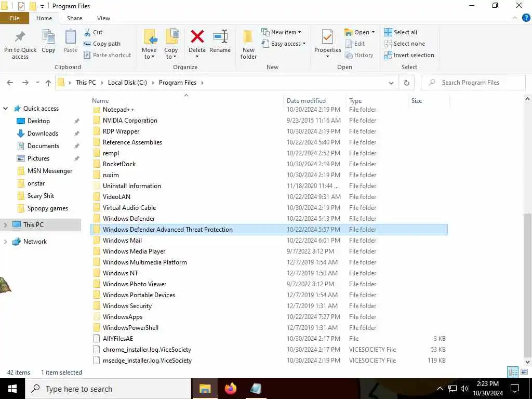
Task: Switch to the Details view layout icon
Action: pos(513,372)
